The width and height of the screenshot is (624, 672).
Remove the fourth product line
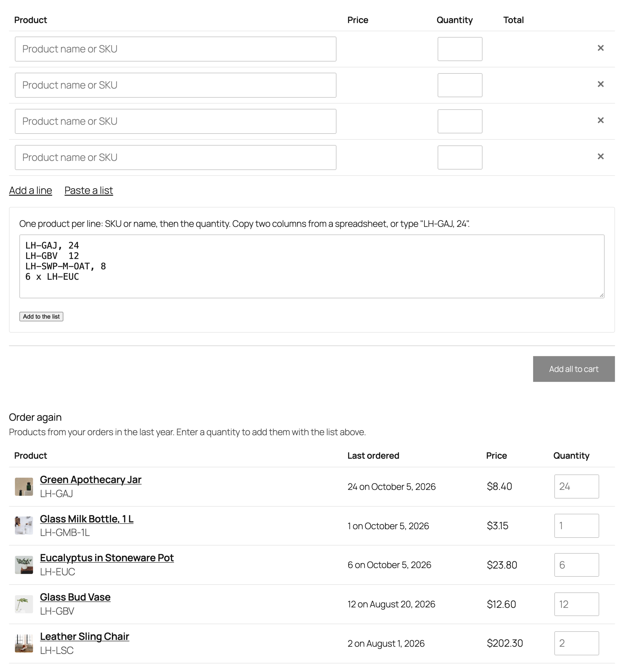point(600,157)
